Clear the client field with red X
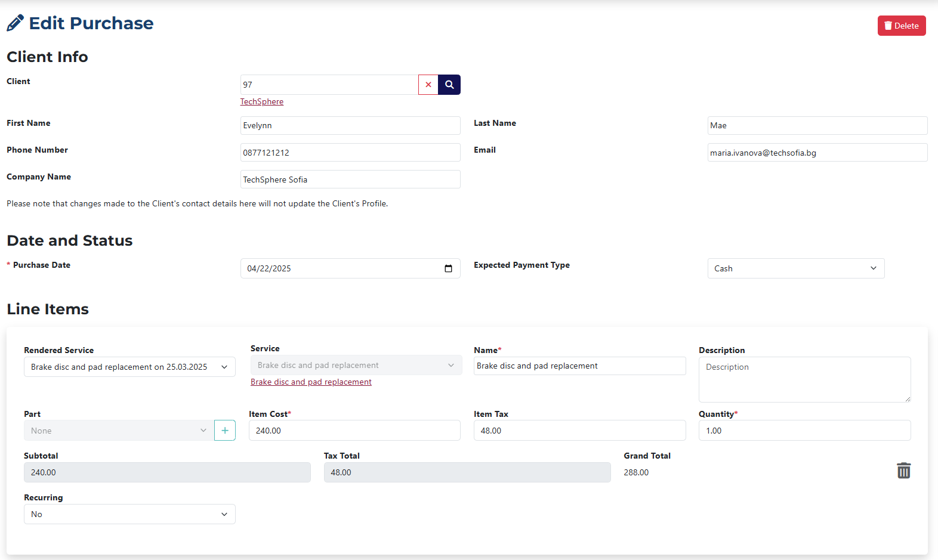 (x=428, y=85)
